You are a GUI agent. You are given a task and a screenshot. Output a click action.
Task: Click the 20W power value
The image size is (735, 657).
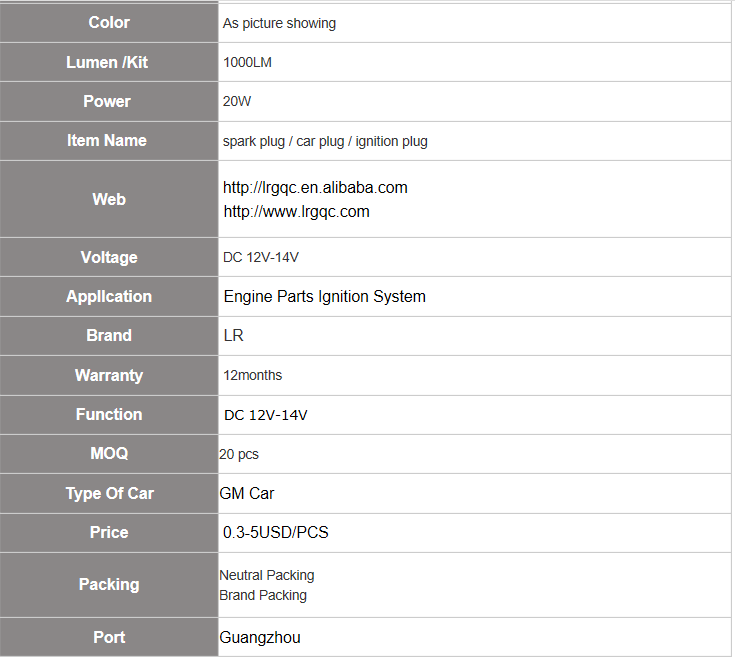237,102
